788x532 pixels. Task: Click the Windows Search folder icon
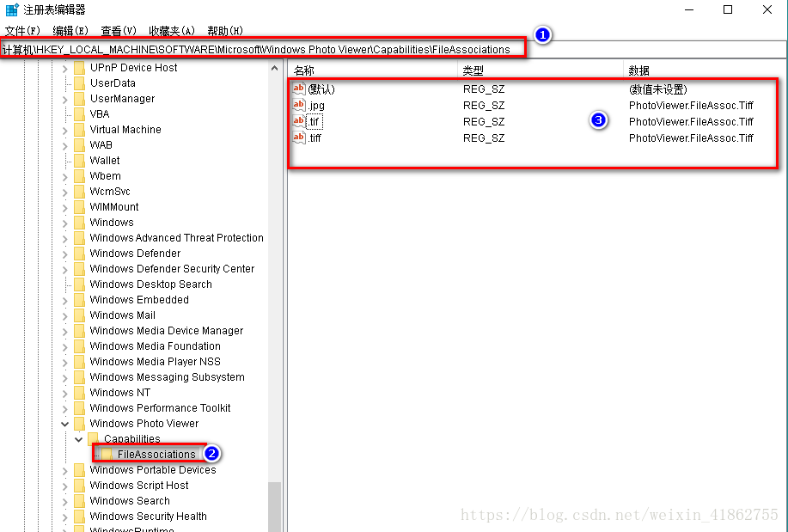(x=79, y=501)
